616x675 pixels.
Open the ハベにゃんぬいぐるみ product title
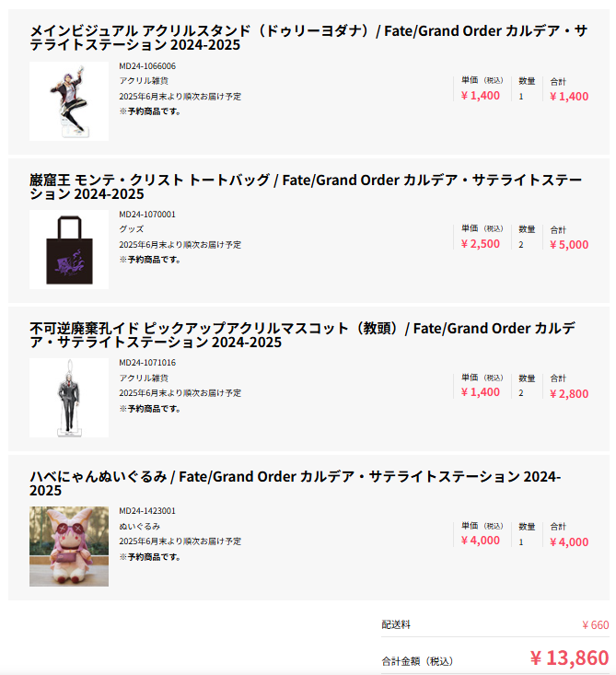coord(296,483)
